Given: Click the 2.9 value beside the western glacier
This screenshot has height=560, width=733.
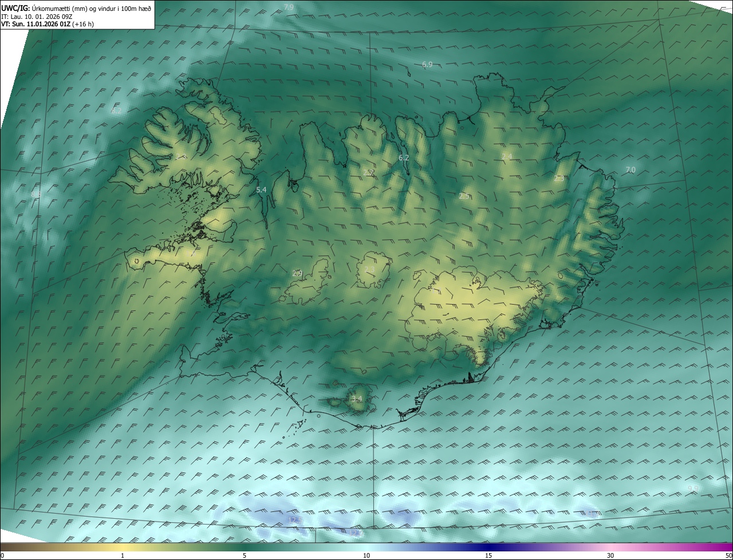Looking at the screenshot, I should pyautogui.click(x=297, y=274).
